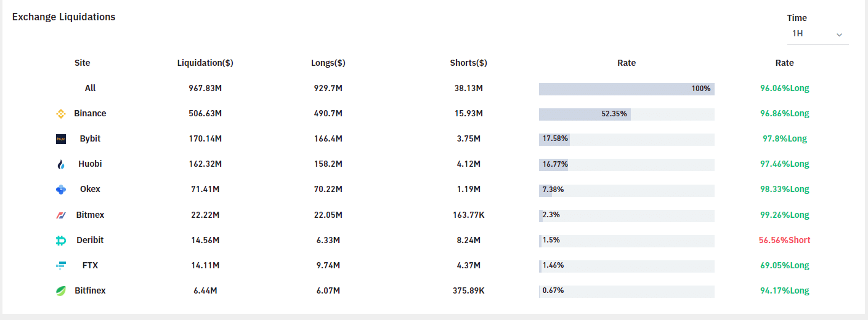Click the Bitmex logo icon
Image resolution: width=868 pixels, height=320 pixels.
[61, 215]
